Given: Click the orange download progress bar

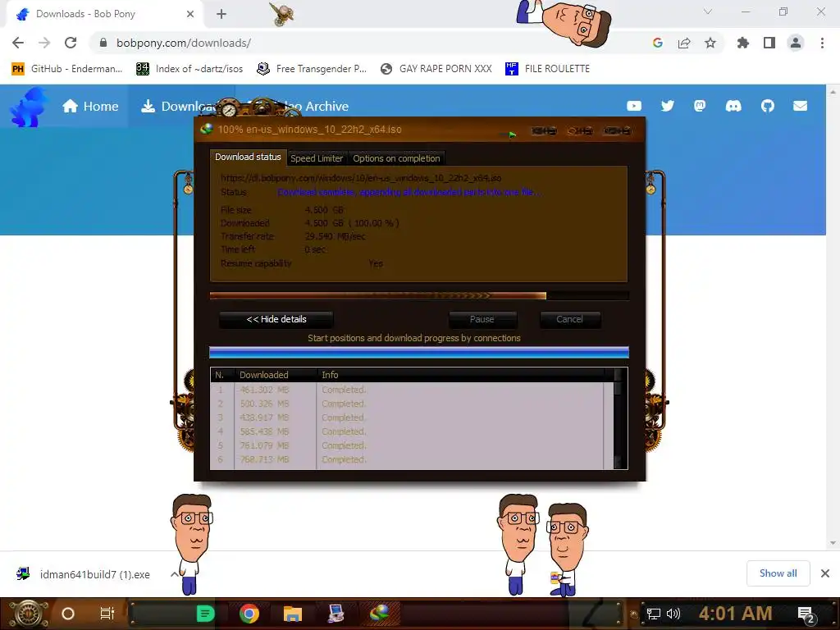Looking at the screenshot, I should point(419,295).
